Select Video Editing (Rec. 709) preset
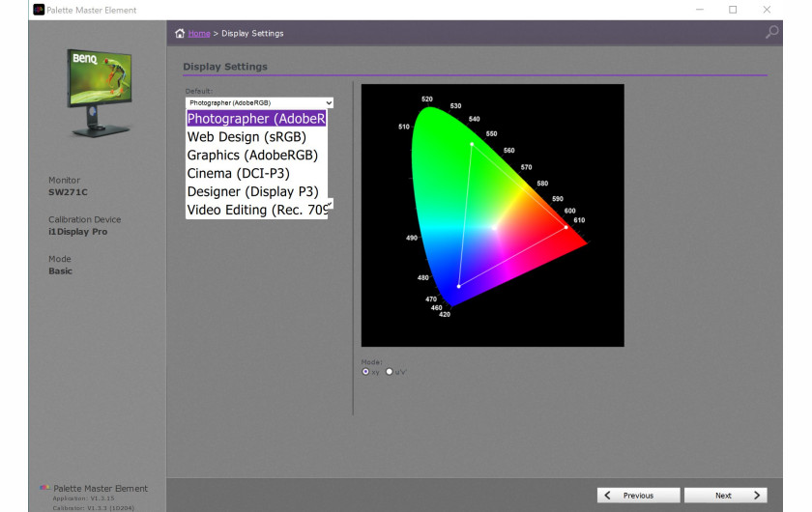 [x=256, y=210]
